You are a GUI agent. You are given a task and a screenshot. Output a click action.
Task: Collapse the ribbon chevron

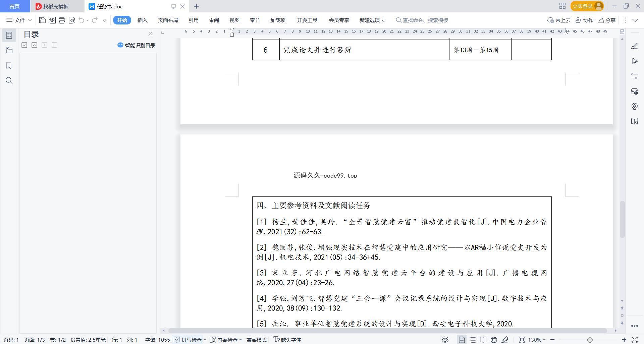[635, 20]
